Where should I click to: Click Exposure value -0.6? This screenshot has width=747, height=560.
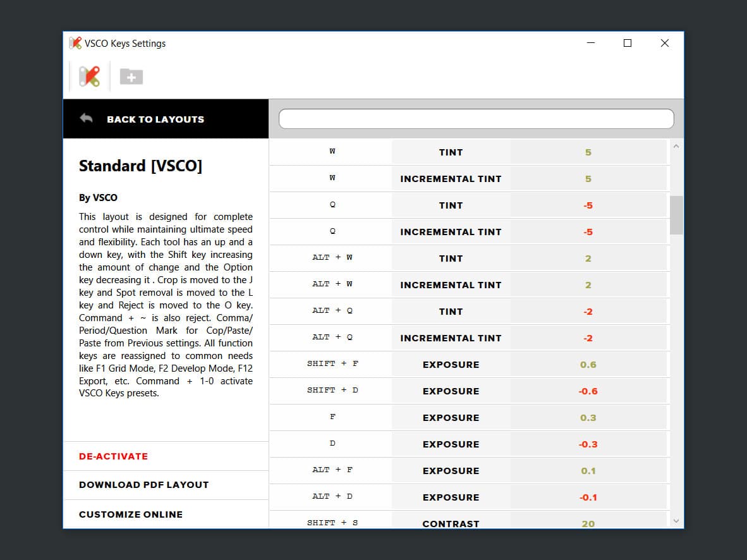click(588, 391)
